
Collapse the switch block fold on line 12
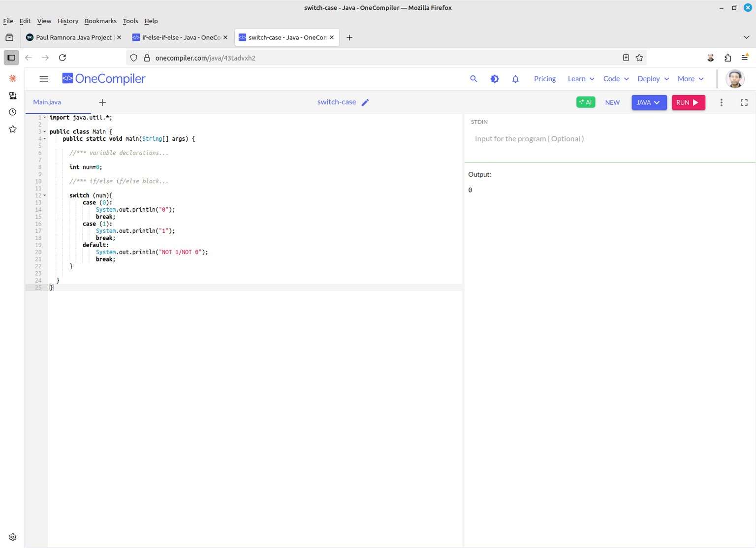(45, 195)
